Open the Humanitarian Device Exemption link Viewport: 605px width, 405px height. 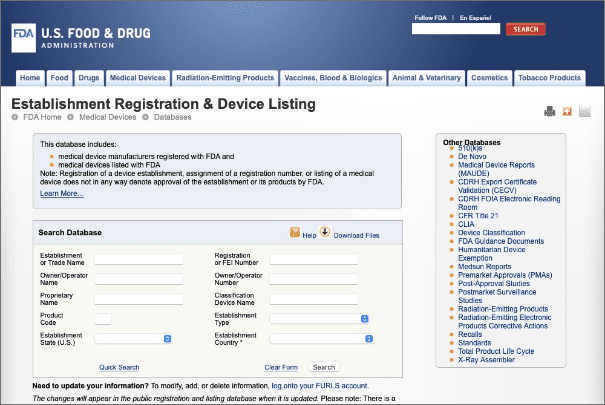(492, 254)
